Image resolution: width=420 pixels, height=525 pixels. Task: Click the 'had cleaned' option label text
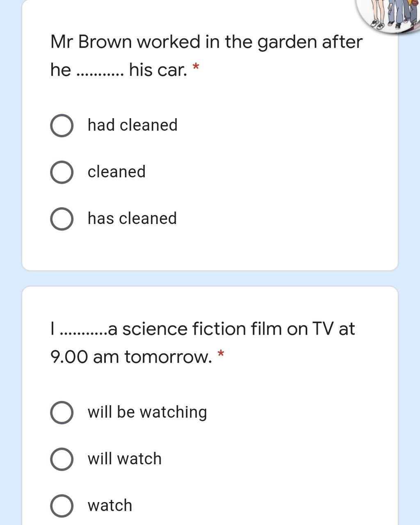click(x=132, y=125)
